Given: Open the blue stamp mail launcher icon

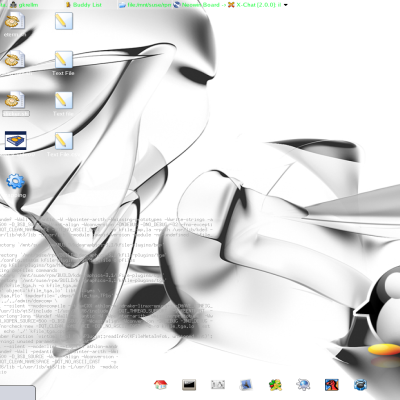Looking at the screenshot, I should click(x=246, y=385).
